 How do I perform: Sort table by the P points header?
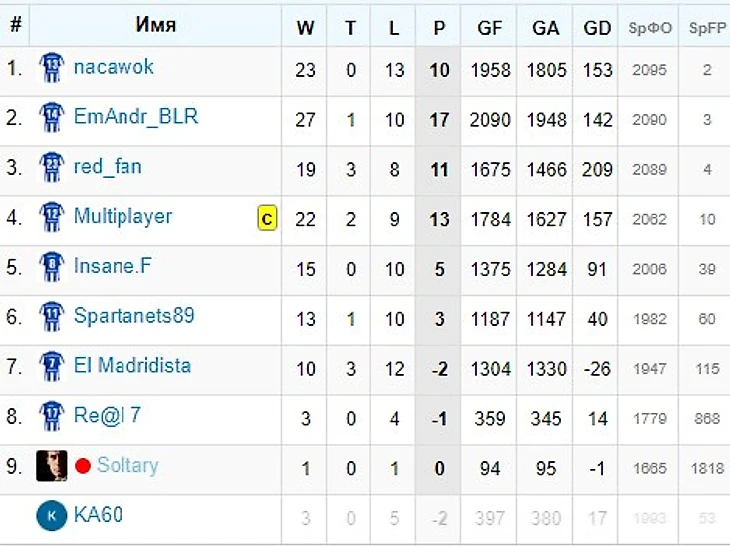pyautogui.click(x=439, y=28)
